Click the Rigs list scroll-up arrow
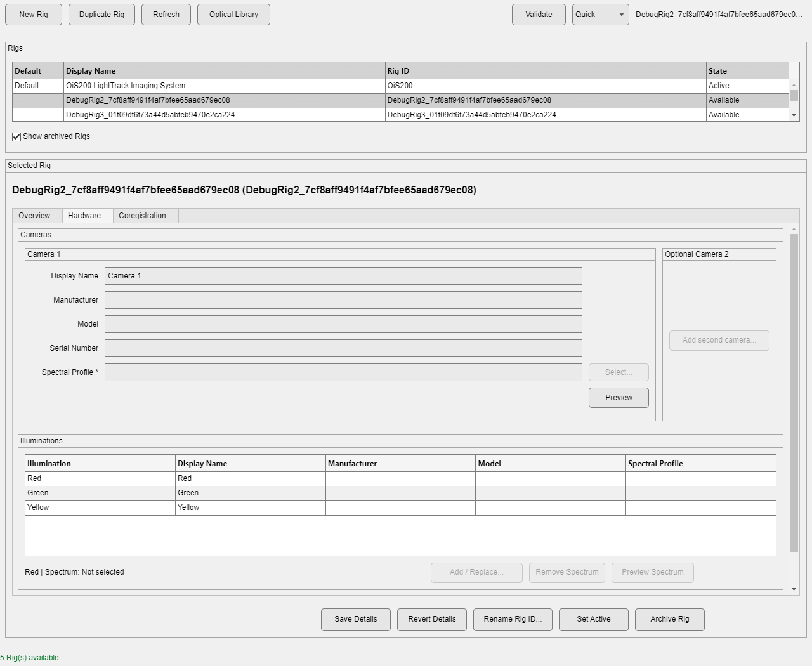This screenshot has height=666, width=812. coord(794,85)
